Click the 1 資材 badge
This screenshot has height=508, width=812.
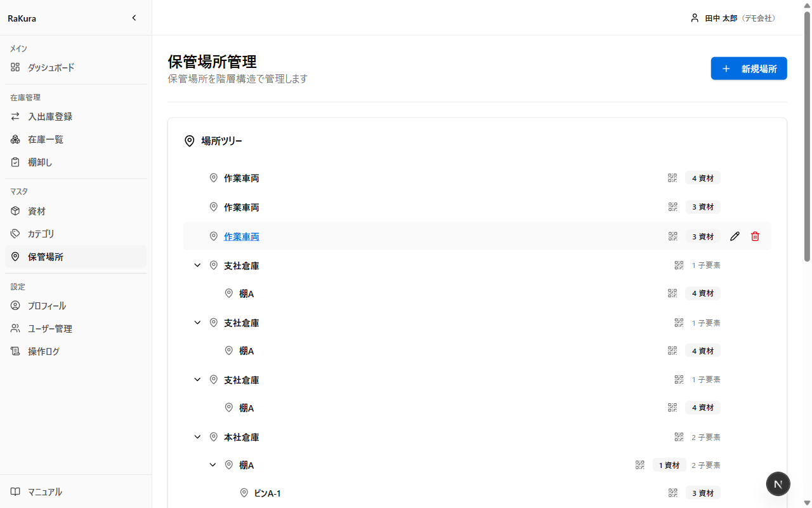[669, 465]
